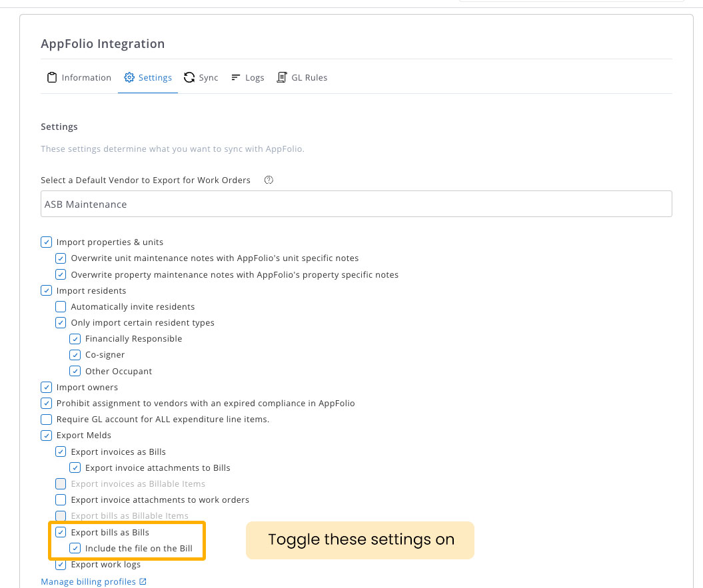Uncheck Include the file on the Bill
This screenshot has width=703, height=588.
tap(75, 549)
